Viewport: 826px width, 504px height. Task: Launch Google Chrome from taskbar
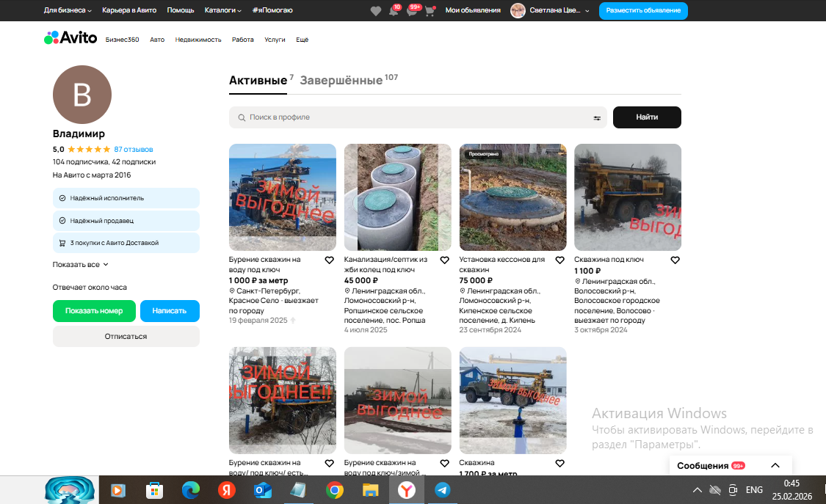pos(335,490)
